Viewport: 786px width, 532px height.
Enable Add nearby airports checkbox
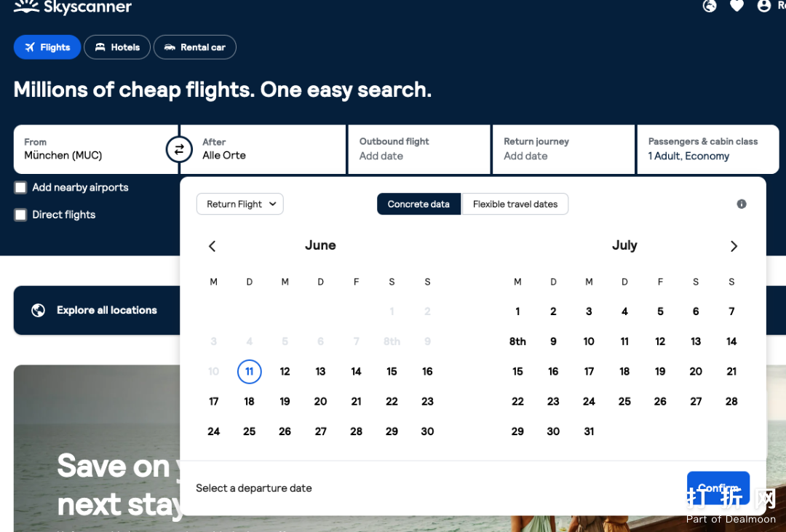20,188
